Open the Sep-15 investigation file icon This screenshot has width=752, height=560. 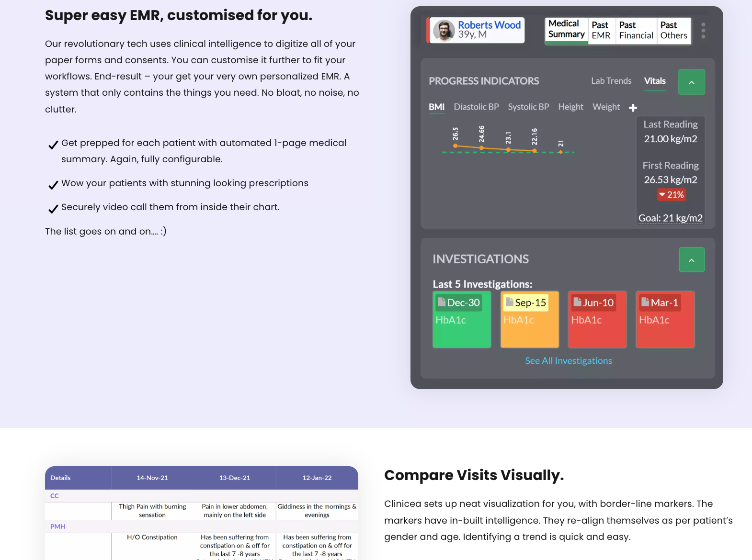(x=510, y=302)
